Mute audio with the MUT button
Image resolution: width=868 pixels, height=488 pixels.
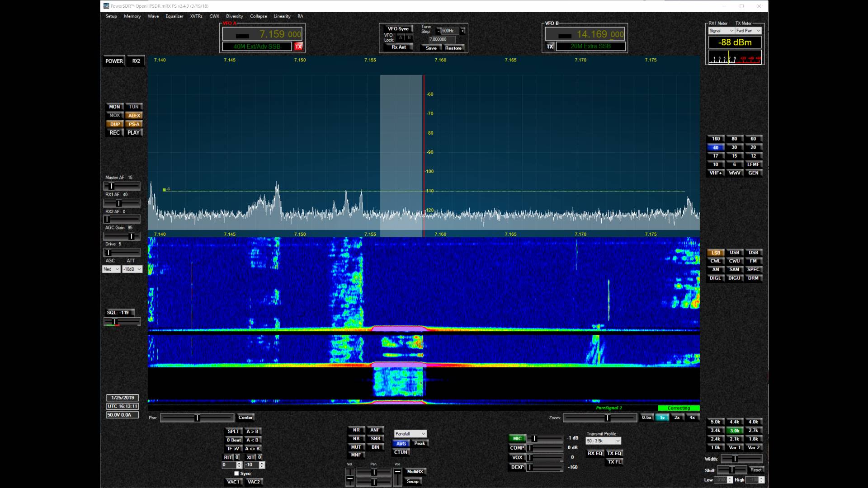(356, 447)
